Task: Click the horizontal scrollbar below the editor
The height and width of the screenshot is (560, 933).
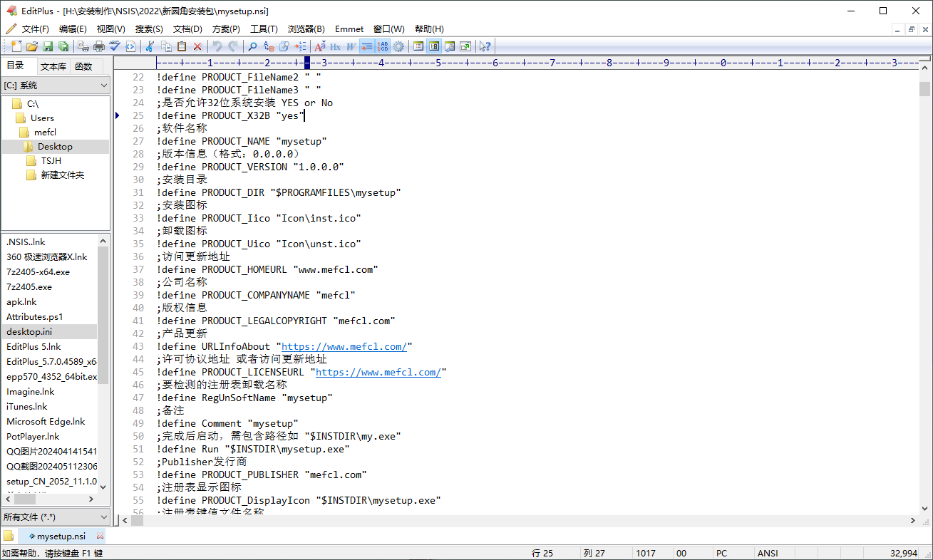Action: pos(499,521)
